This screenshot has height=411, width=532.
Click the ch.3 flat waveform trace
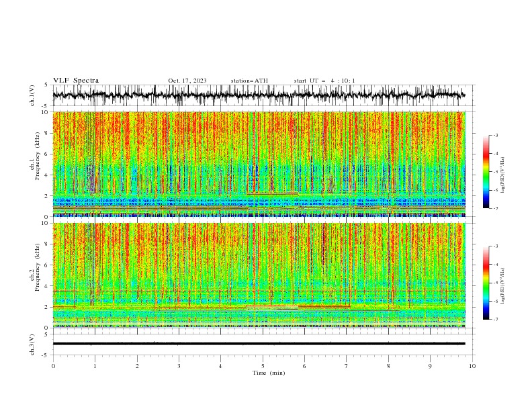pos(259,344)
